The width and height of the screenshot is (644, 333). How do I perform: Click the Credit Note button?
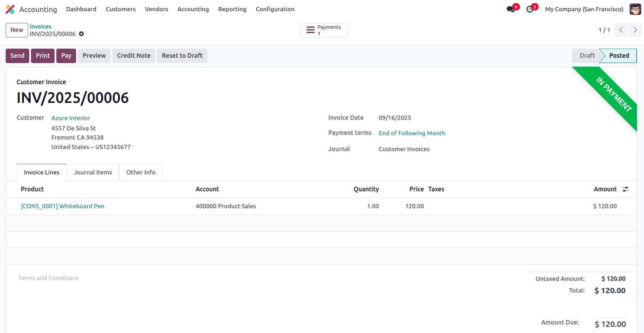[x=133, y=56]
